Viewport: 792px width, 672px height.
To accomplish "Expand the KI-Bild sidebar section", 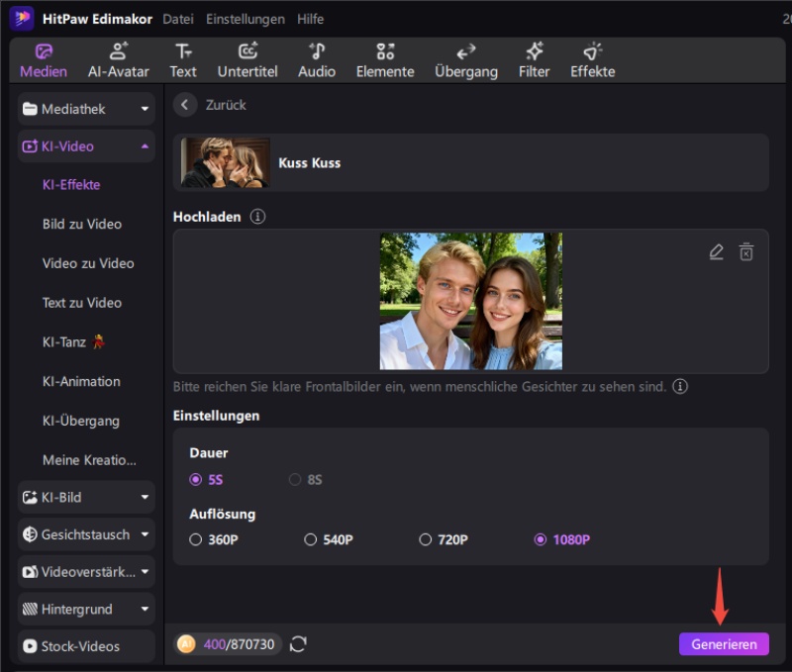I will pos(86,497).
